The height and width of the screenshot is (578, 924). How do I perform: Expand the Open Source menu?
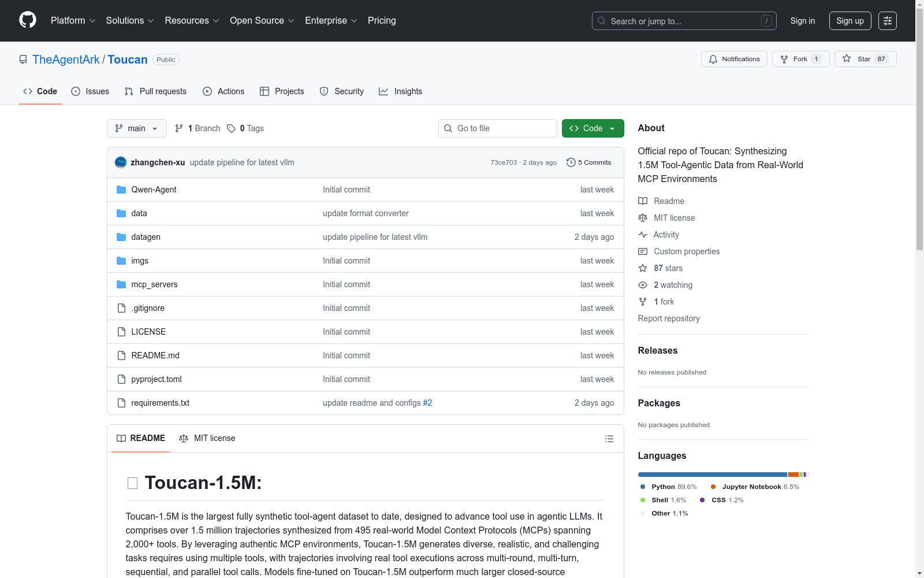262,21
